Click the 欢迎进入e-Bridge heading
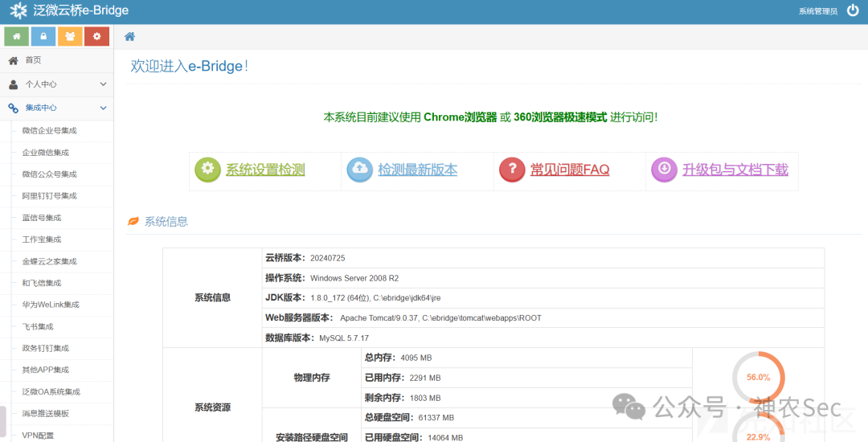 pyautogui.click(x=190, y=66)
